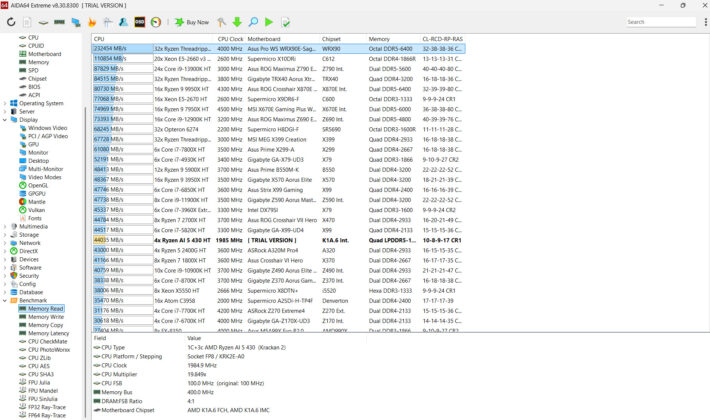
Task: Start System Stability Test flame icon
Action: 92,22
